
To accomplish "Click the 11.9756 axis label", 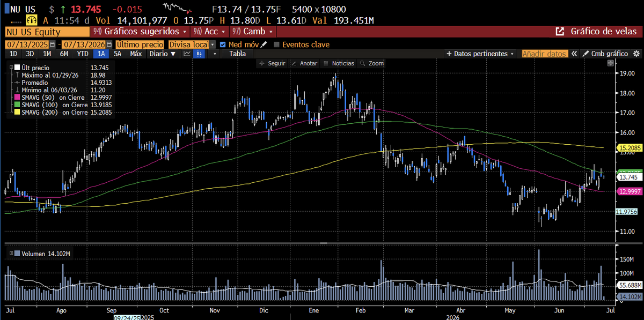I will (627, 212).
